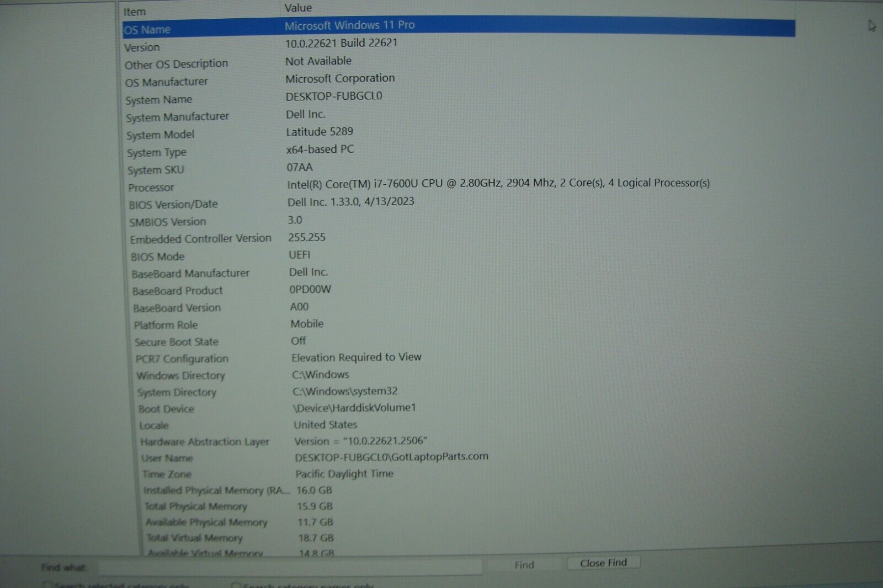Click the C:\Windows\system32 value
This screenshot has height=588, width=883.
click(345, 391)
